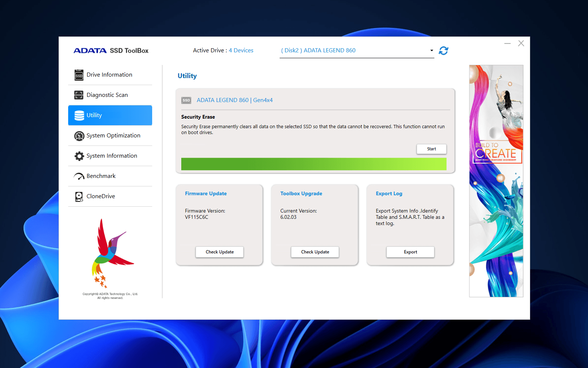Check Update for the Toolbox Upgrade

(x=315, y=252)
